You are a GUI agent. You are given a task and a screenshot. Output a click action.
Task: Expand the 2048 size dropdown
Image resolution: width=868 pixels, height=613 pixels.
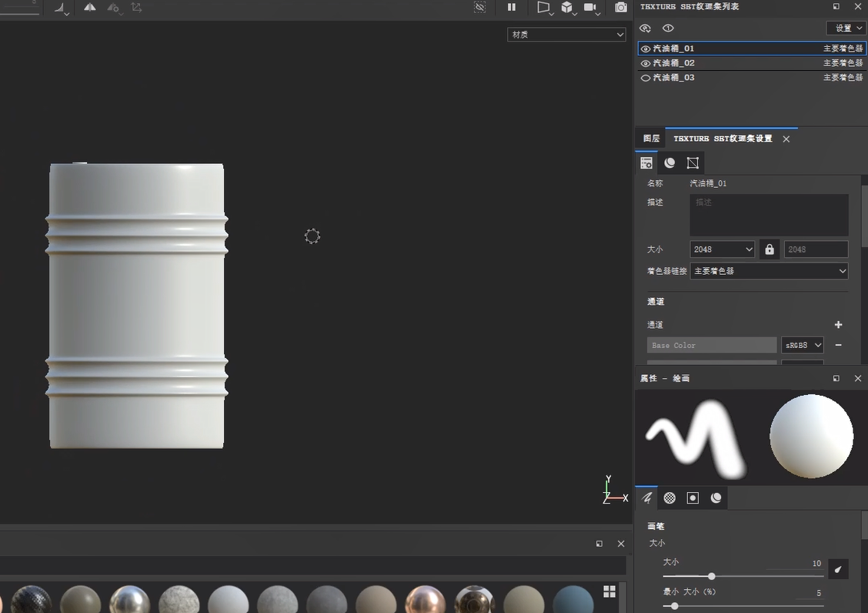[722, 250]
